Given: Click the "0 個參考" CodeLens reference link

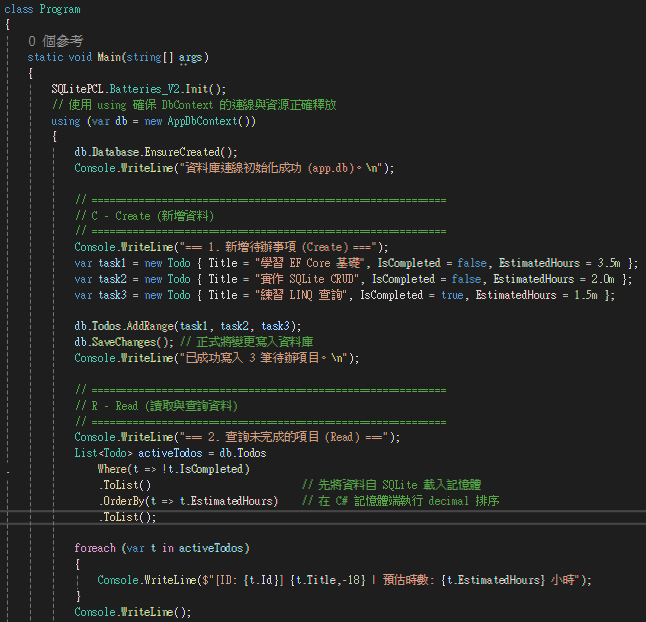Looking at the screenshot, I should (x=55, y=41).
